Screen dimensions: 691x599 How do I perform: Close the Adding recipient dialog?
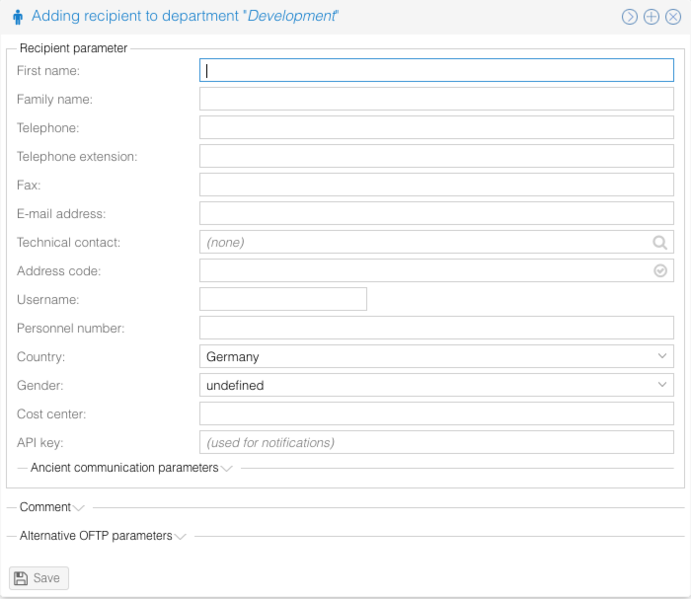[x=673, y=17]
